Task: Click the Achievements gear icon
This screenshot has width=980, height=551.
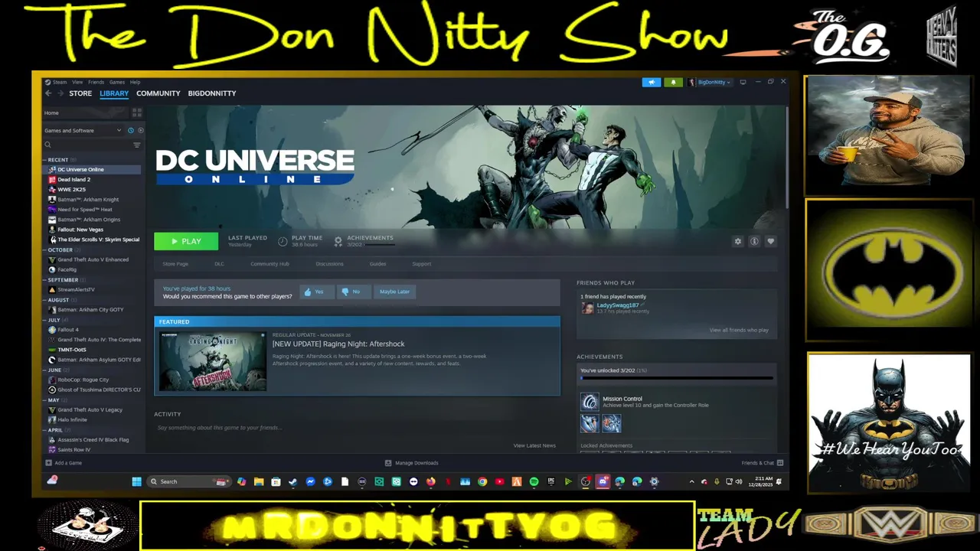Action: pyautogui.click(x=338, y=241)
